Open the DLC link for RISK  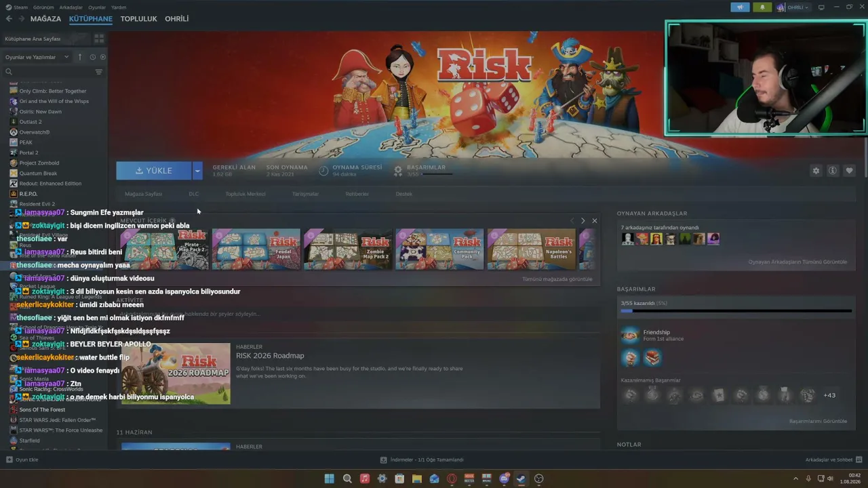click(194, 194)
